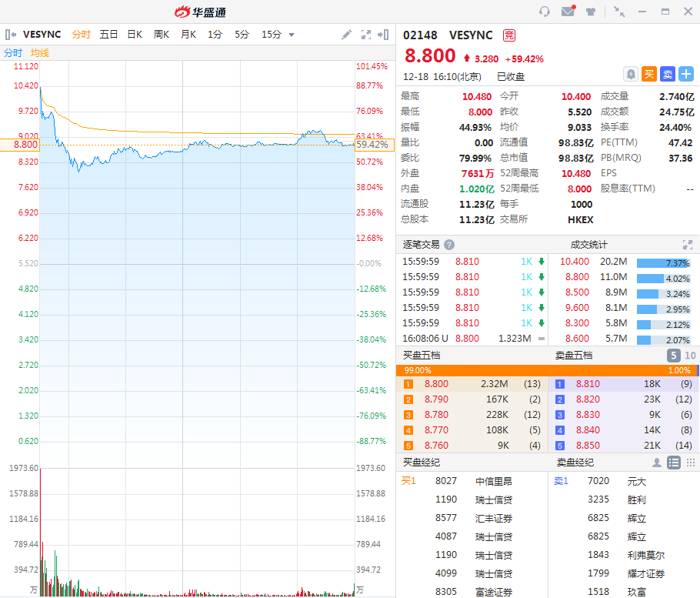Click the 4.02% volume distribution bar
700x598 pixels.
coord(663,279)
